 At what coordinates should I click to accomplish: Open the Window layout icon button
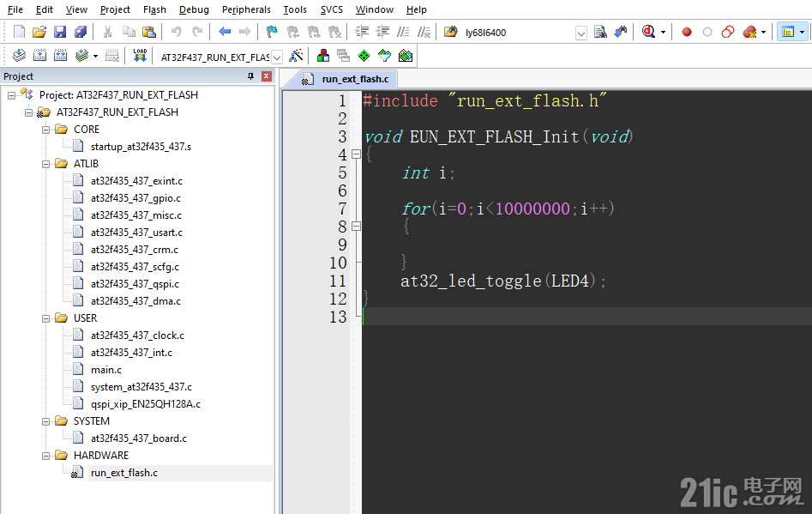[x=788, y=32]
